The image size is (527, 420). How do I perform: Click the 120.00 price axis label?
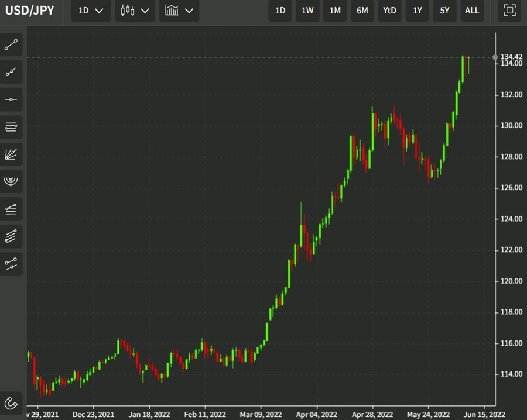512,281
